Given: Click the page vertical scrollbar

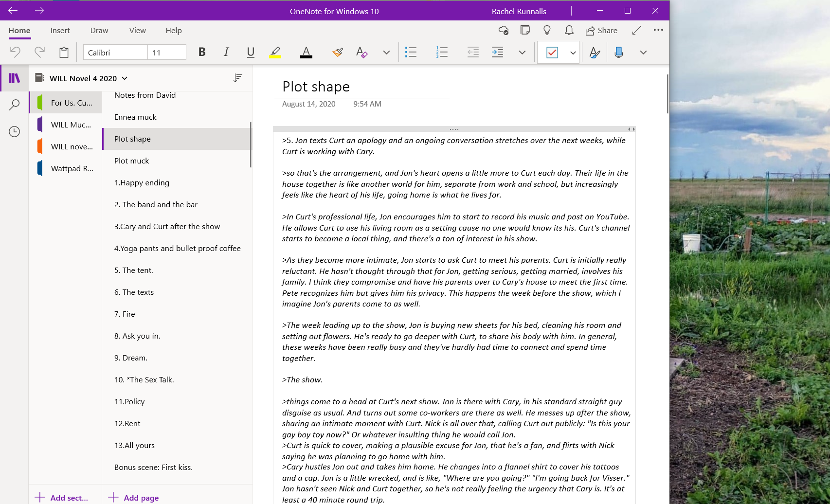Looking at the screenshot, I should [668, 94].
